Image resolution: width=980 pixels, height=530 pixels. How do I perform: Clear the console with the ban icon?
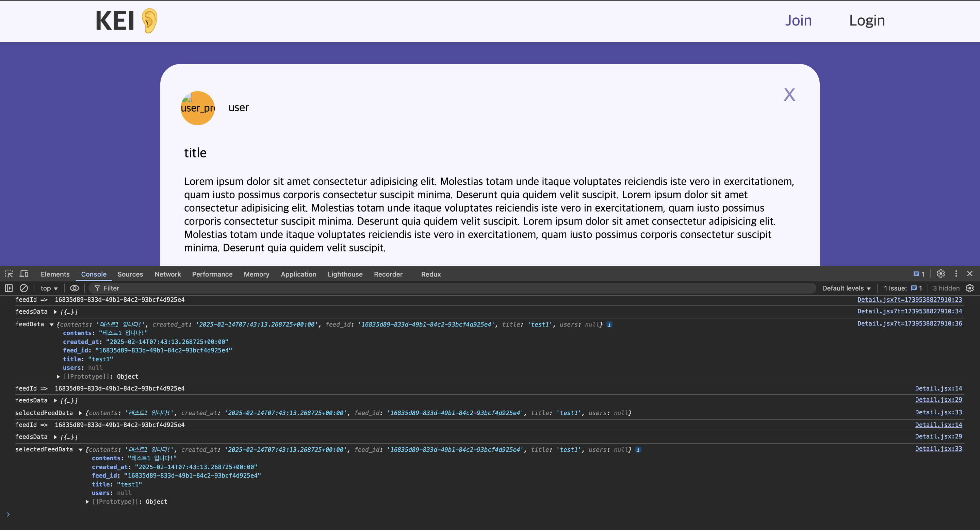23,288
